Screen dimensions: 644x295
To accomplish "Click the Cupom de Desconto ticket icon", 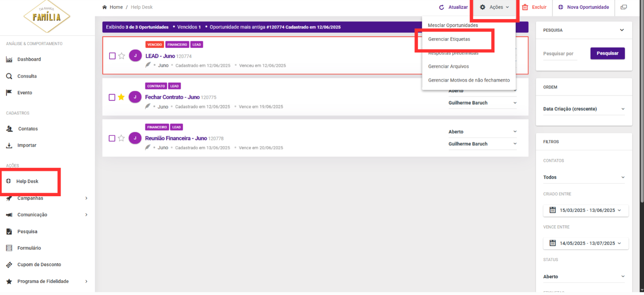I will 9,265.
